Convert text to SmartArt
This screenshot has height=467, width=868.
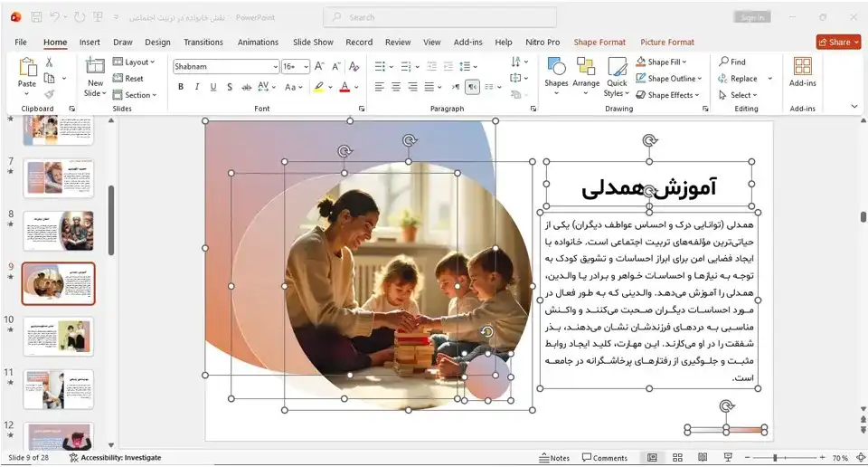[x=516, y=95]
